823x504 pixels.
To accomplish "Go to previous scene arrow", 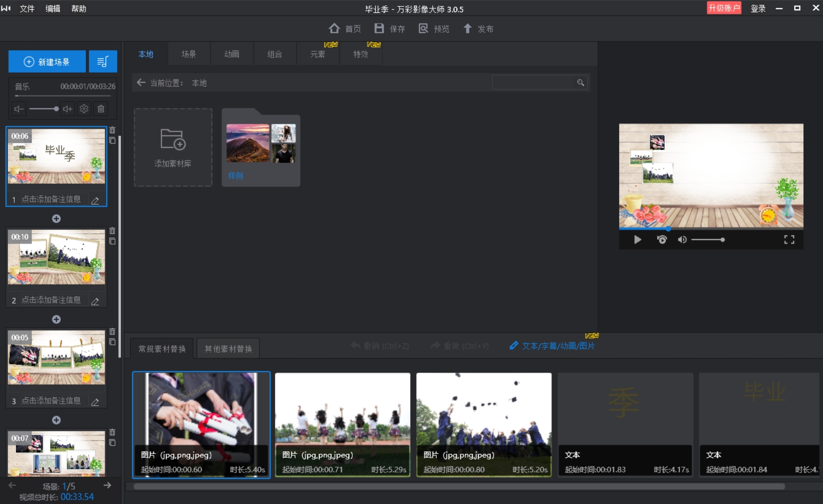I will tap(12, 485).
